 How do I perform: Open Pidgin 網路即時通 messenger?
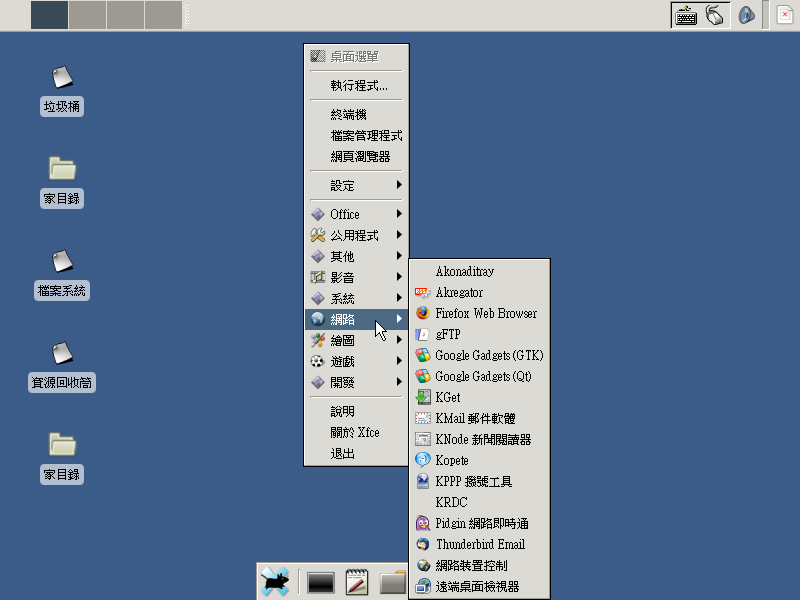tap(481, 523)
